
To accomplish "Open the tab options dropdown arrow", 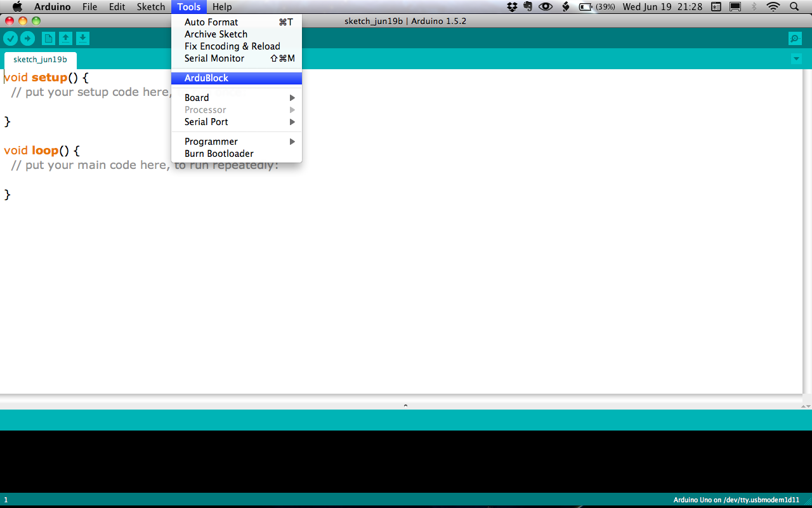I will tap(796, 59).
